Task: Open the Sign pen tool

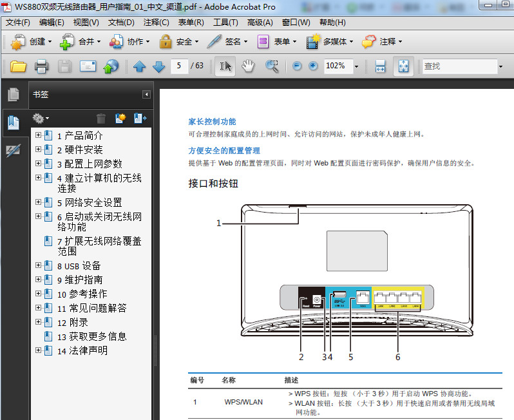Action: click(x=227, y=42)
